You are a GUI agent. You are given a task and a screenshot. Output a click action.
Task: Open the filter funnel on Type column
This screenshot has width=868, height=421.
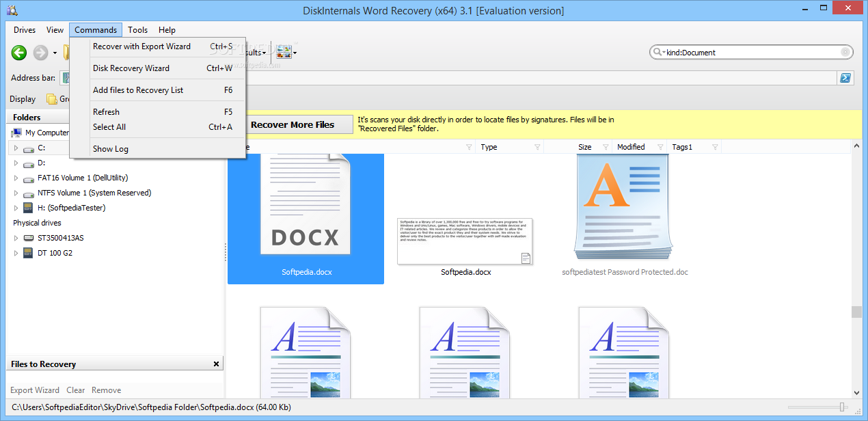tap(537, 147)
